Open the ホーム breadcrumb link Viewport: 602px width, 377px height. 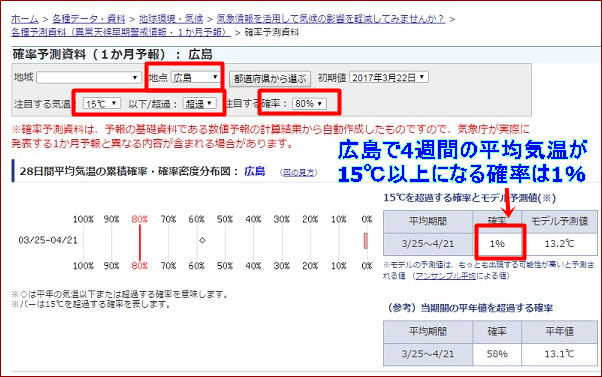[25, 18]
